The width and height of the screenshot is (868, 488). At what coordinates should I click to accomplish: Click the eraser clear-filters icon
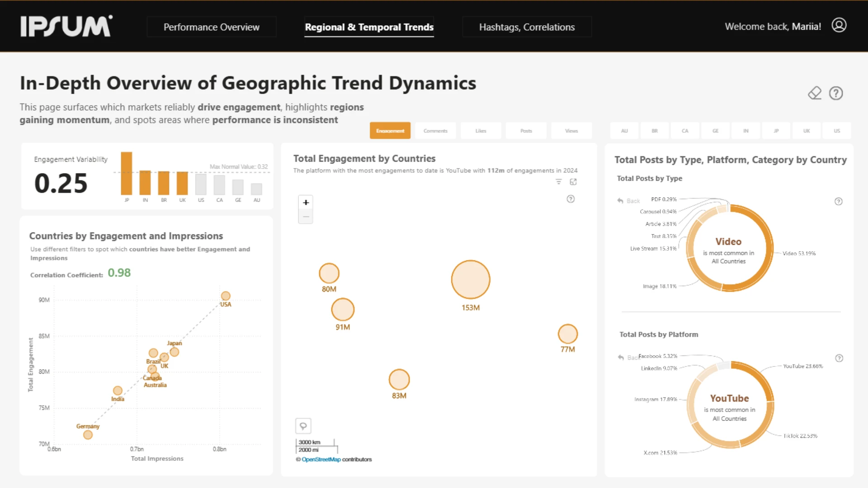(x=815, y=93)
